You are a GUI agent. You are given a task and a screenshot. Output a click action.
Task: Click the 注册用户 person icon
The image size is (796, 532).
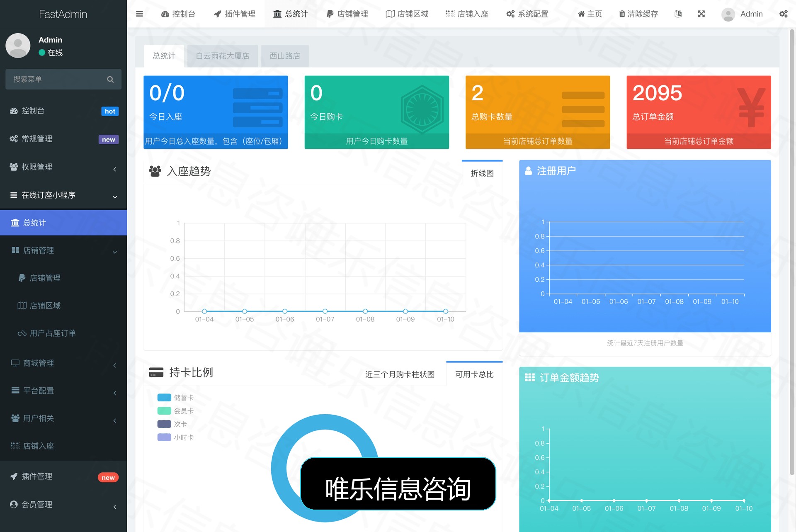[528, 171]
